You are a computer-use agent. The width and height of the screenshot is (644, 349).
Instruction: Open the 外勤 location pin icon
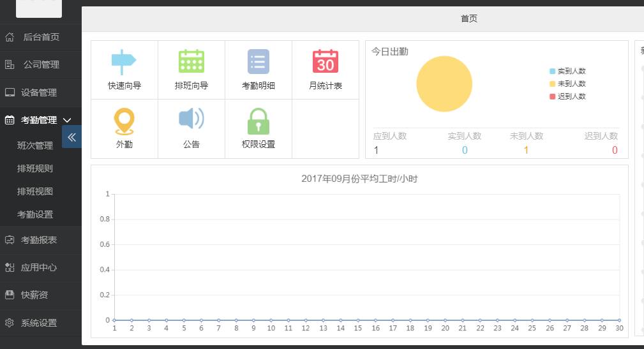click(124, 121)
